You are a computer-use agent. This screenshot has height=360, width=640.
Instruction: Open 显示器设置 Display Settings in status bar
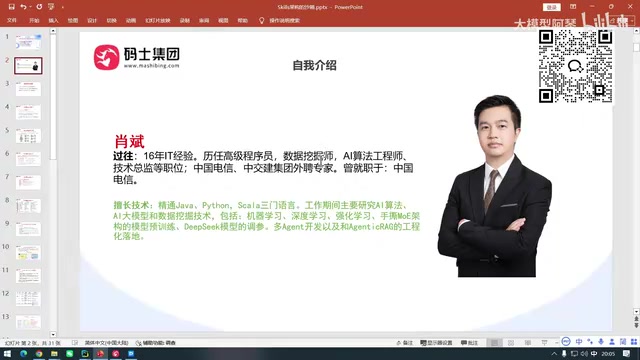(x=436, y=343)
